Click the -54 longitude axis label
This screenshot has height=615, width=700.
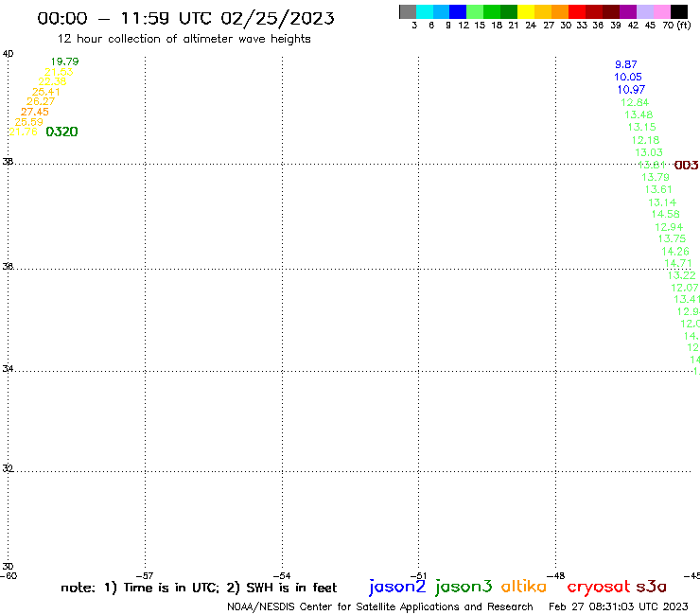click(282, 576)
